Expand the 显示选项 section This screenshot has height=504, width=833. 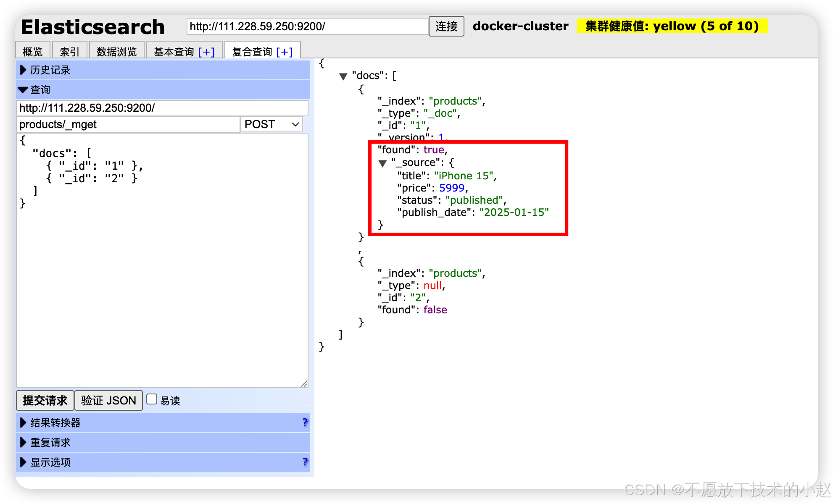[50, 462]
